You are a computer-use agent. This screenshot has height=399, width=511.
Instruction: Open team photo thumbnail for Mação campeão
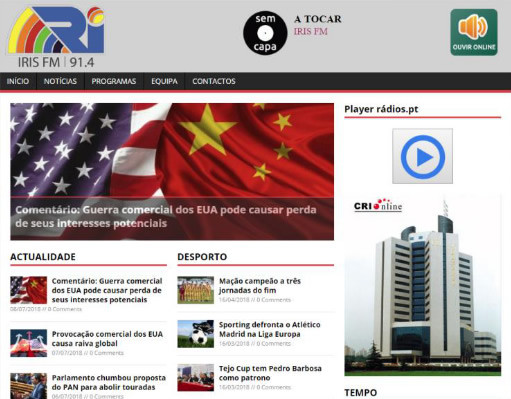click(196, 290)
